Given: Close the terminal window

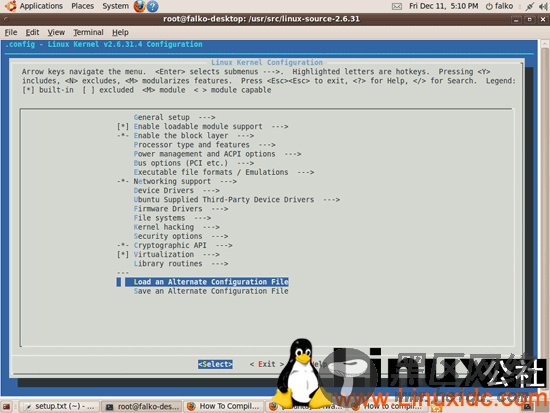Looking at the screenshot, I should (x=543, y=20).
